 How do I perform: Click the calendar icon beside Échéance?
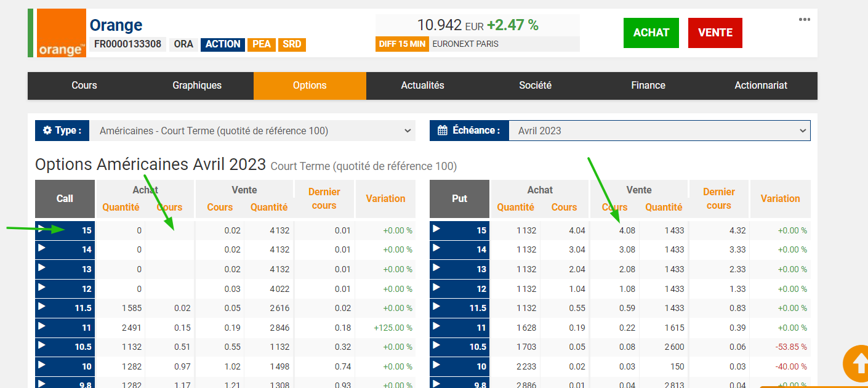click(443, 131)
